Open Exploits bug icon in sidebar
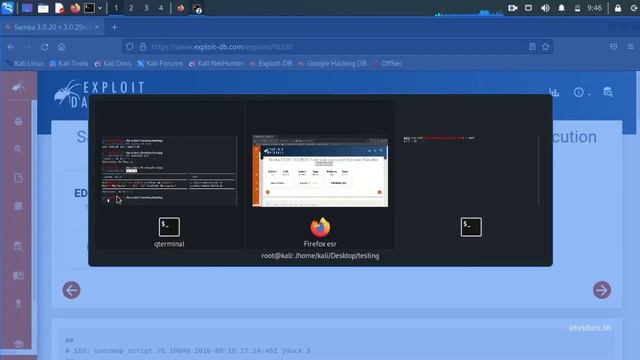 coord(18,121)
